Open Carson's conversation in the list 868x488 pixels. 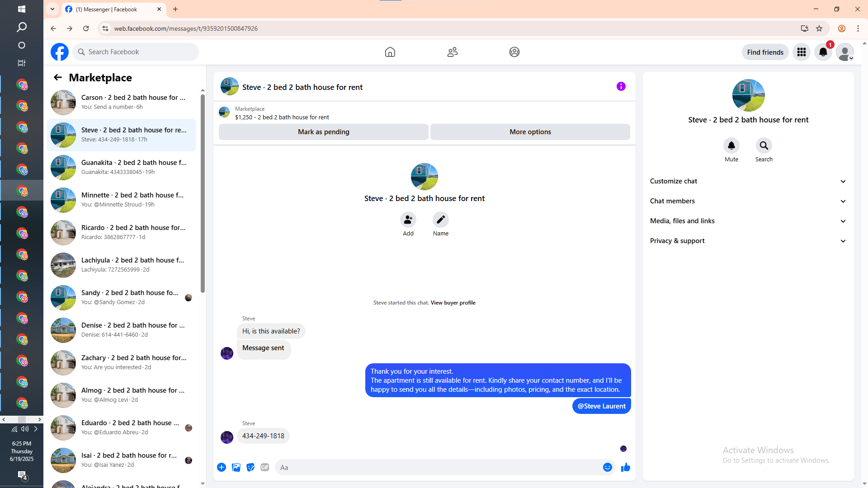121,102
